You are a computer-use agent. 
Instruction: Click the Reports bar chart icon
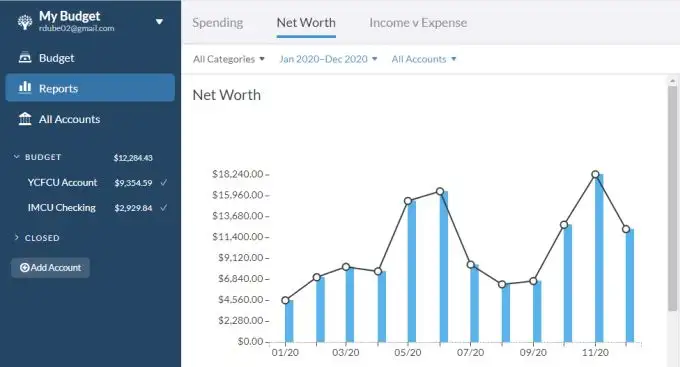point(25,87)
